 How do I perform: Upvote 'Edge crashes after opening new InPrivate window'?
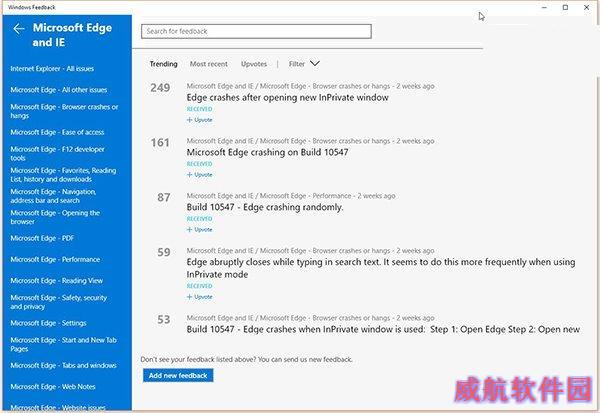pos(199,120)
